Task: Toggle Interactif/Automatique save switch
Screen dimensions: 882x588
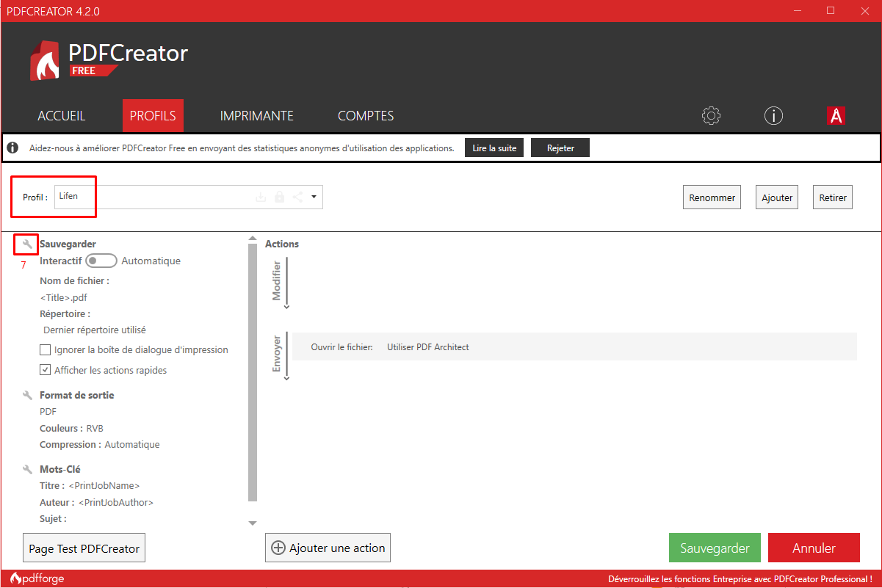Action: tap(101, 261)
